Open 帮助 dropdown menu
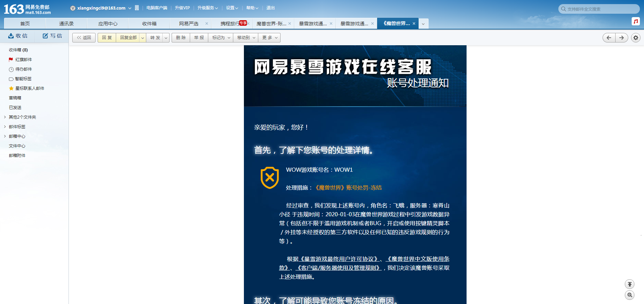644x304 pixels. (252, 8)
